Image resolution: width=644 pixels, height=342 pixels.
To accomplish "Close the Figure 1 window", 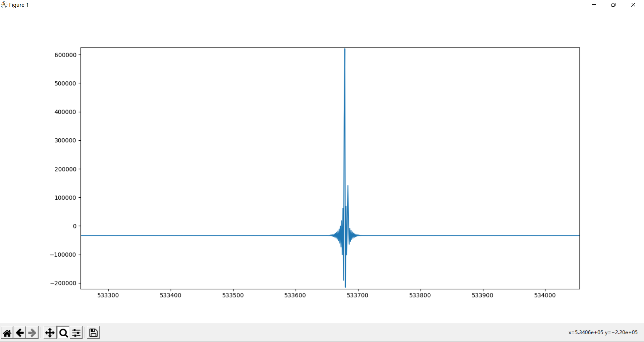I will (633, 5).
